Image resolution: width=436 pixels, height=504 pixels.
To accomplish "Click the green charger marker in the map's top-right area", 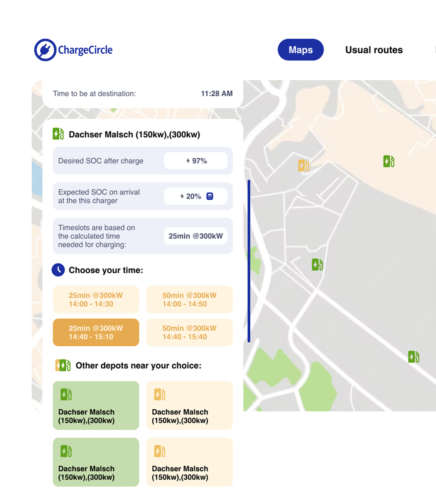I will pyautogui.click(x=389, y=161).
